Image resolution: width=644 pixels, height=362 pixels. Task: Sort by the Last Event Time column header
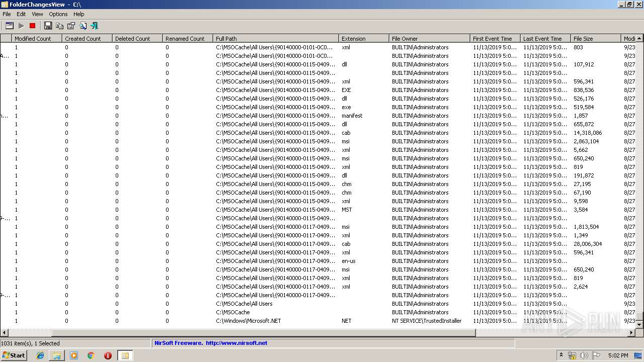pos(545,38)
